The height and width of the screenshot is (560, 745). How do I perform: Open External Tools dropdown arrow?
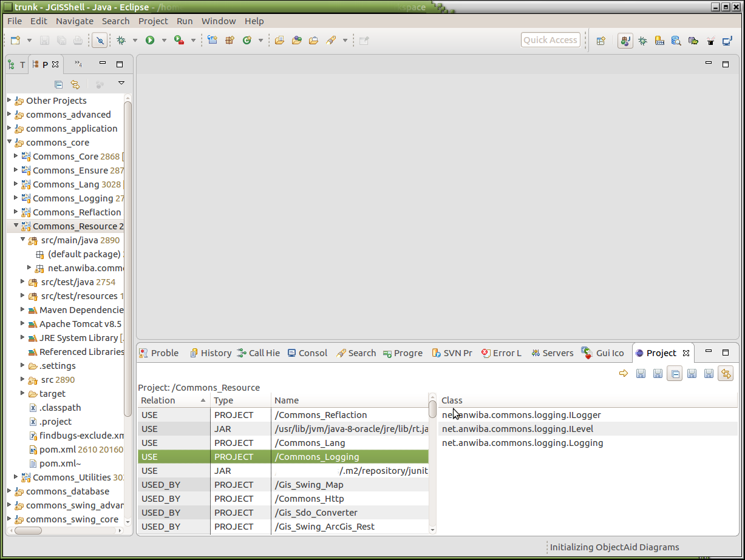tap(193, 41)
